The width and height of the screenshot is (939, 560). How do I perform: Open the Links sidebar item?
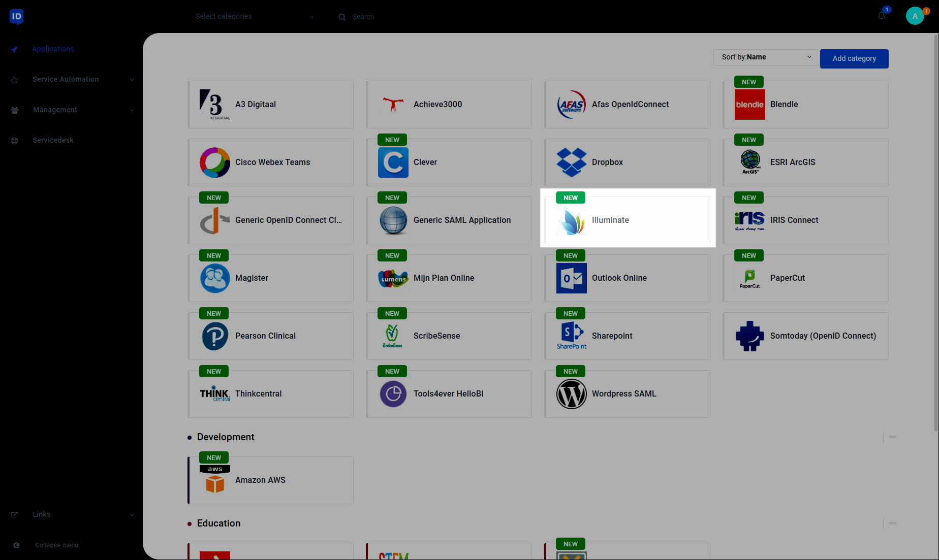pos(42,514)
